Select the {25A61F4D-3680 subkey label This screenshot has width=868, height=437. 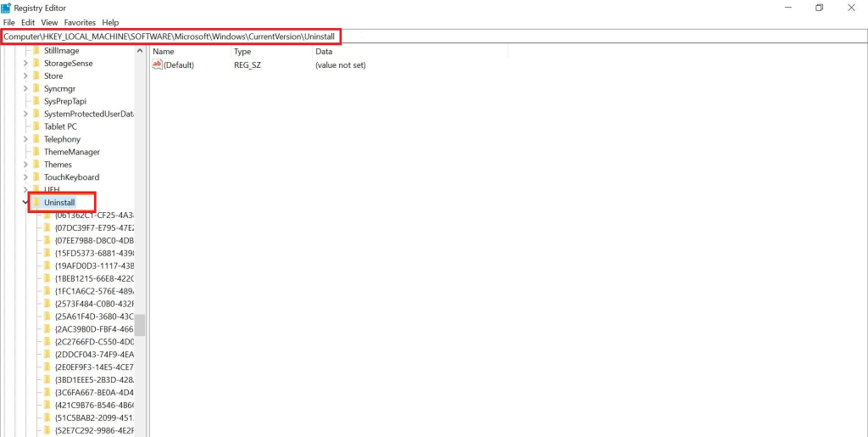[94, 317]
